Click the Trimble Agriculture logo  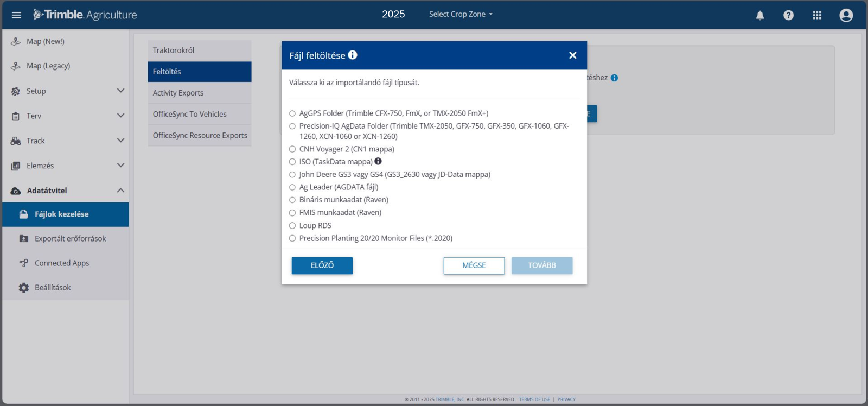(85, 15)
